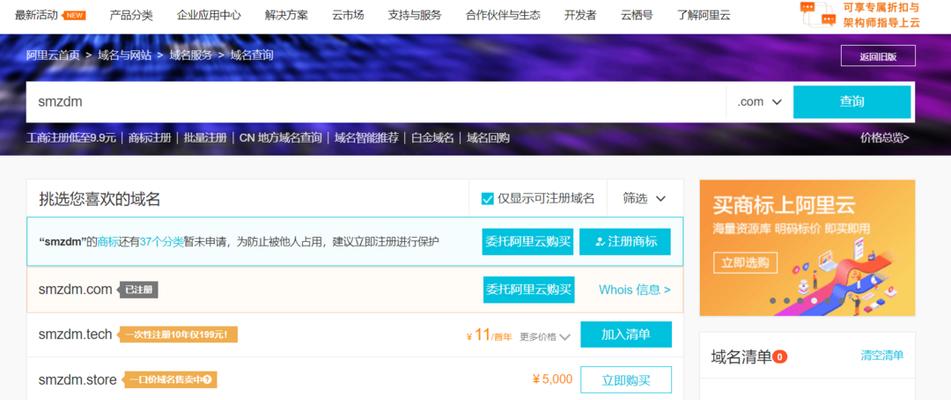Image resolution: width=951 pixels, height=400 pixels.
Task: Click 立即购买 for smzdm.store
Action: (x=626, y=380)
